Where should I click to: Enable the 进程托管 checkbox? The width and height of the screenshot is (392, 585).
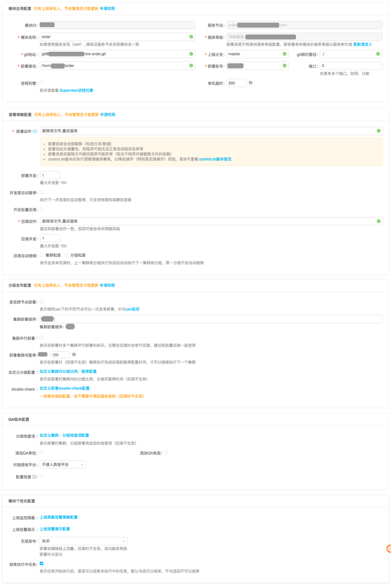pos(42,83)
